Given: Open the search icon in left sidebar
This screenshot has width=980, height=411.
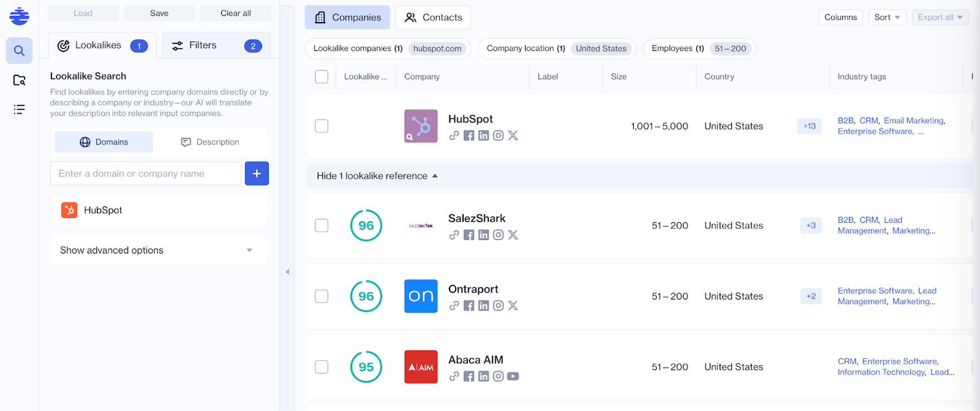Looking at the screenshot, I should (19, 51).
